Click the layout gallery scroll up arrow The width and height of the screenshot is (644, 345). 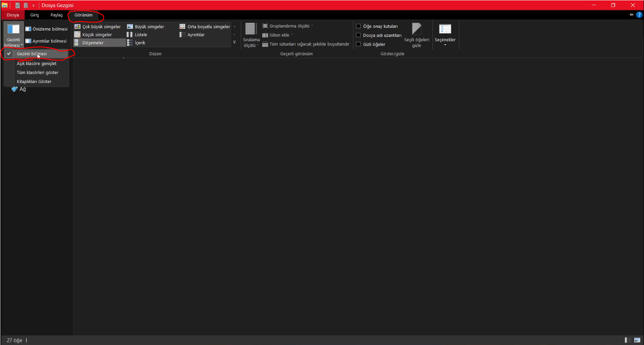(234, 27)
